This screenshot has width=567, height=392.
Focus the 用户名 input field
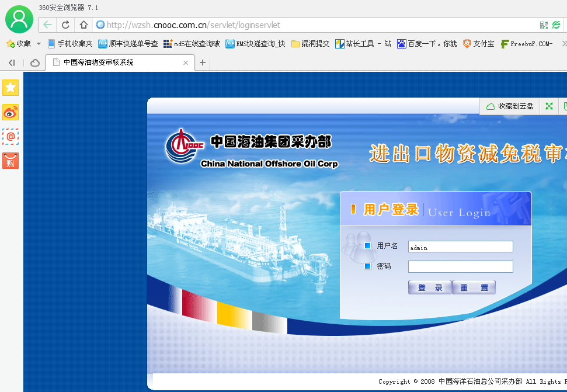pyautogui.click(x=460, y=247)
